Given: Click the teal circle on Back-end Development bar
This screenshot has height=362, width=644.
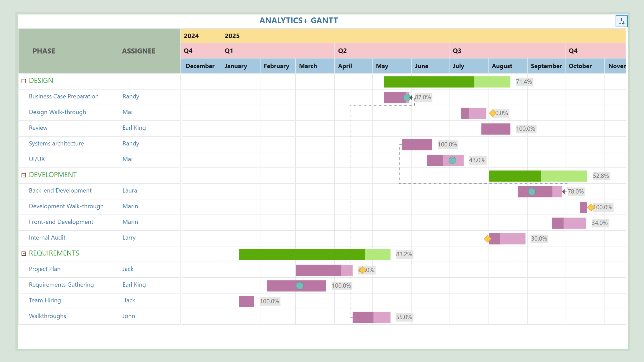Looking at the screenshot, I should tap(532, 192).
